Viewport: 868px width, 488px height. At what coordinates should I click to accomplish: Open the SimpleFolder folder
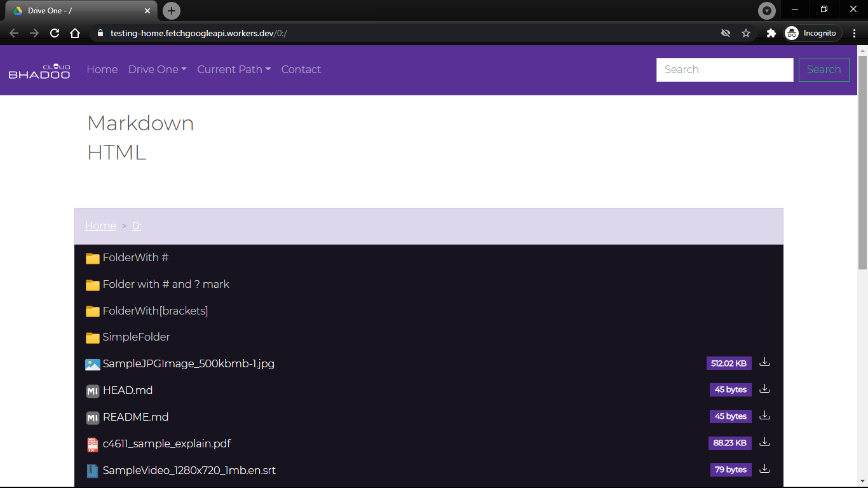click(x=136, y=337)
